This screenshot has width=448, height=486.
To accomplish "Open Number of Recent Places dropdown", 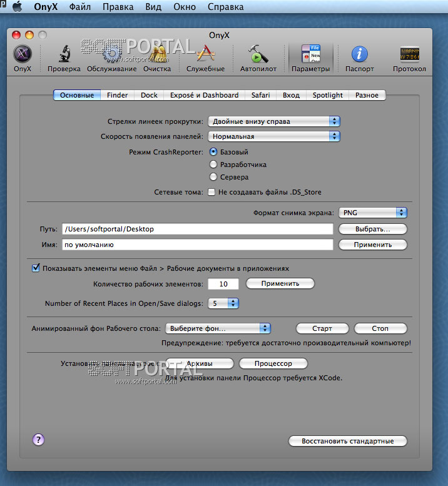I will point(223,303).
